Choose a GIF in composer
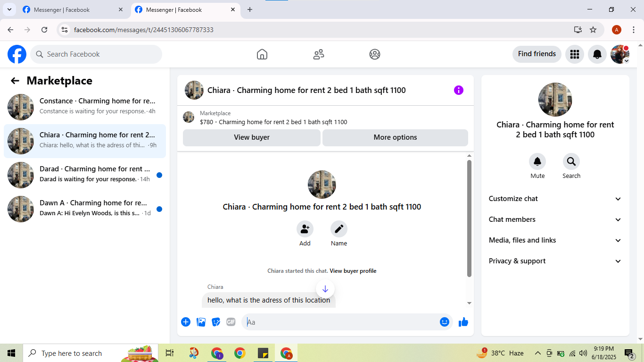 (x=231, y=322)
